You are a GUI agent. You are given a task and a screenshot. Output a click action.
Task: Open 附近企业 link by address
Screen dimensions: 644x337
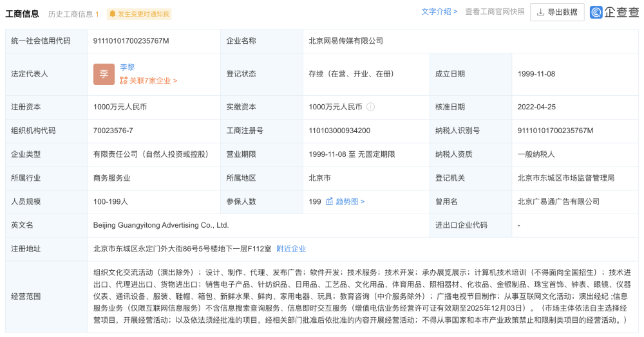[x=291, y=249]
